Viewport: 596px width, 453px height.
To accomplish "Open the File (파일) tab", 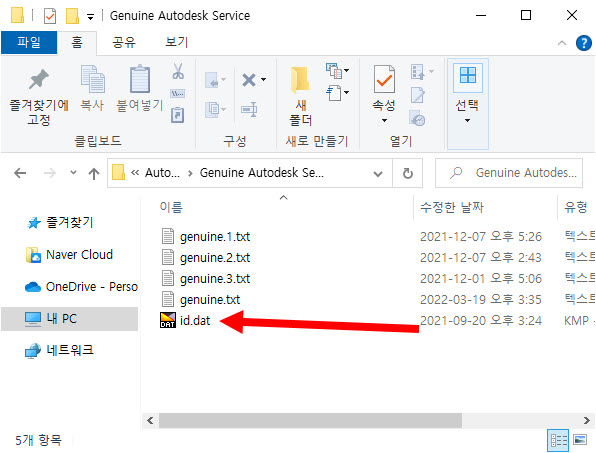I will (29, 42).
